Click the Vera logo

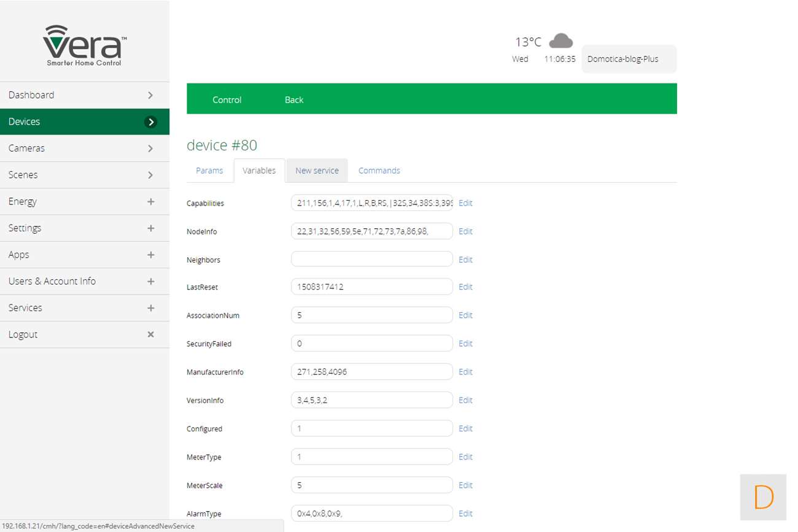(x=84, y=45)
